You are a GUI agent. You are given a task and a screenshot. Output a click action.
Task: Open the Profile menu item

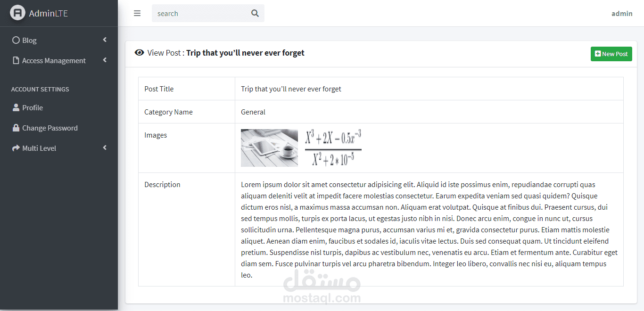click(59, 107)
